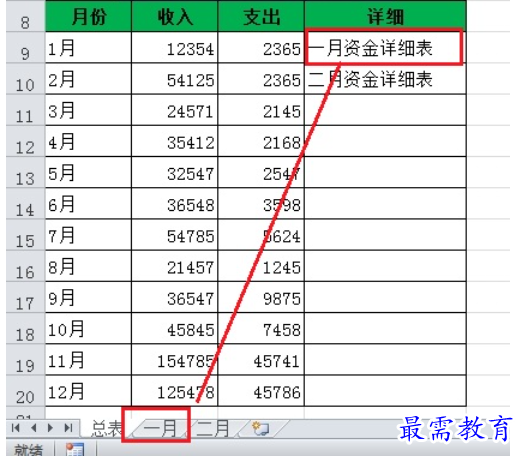Select income cell 12354
The width and height of the screenshot is (521, 460).
tap(175, 47)
